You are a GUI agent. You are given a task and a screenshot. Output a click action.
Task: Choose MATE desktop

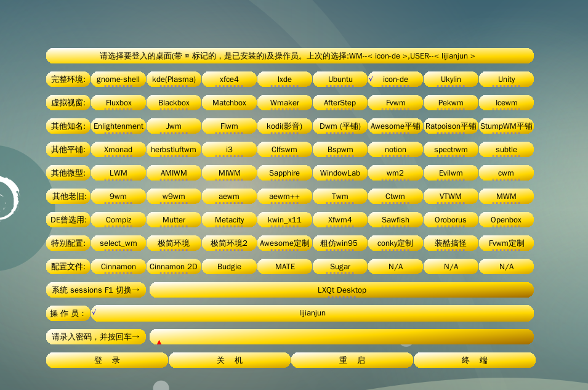point(284,267)
